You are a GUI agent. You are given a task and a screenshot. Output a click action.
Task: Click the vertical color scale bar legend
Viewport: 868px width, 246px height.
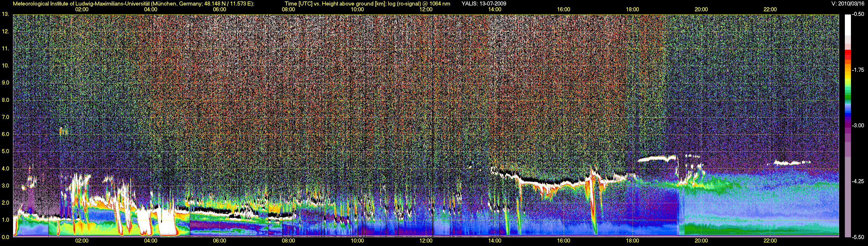click(x=848, y=126)
